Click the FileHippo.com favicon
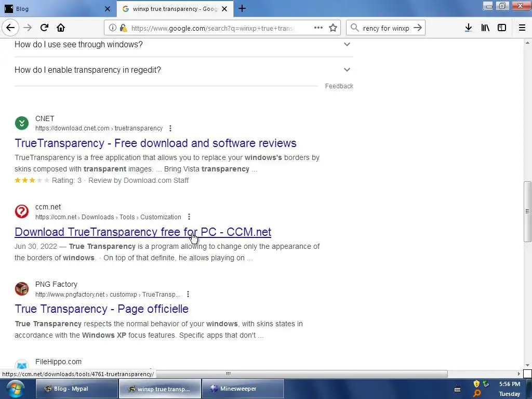Viewport: 532px width, 399px height. click(x=22, y=365)
